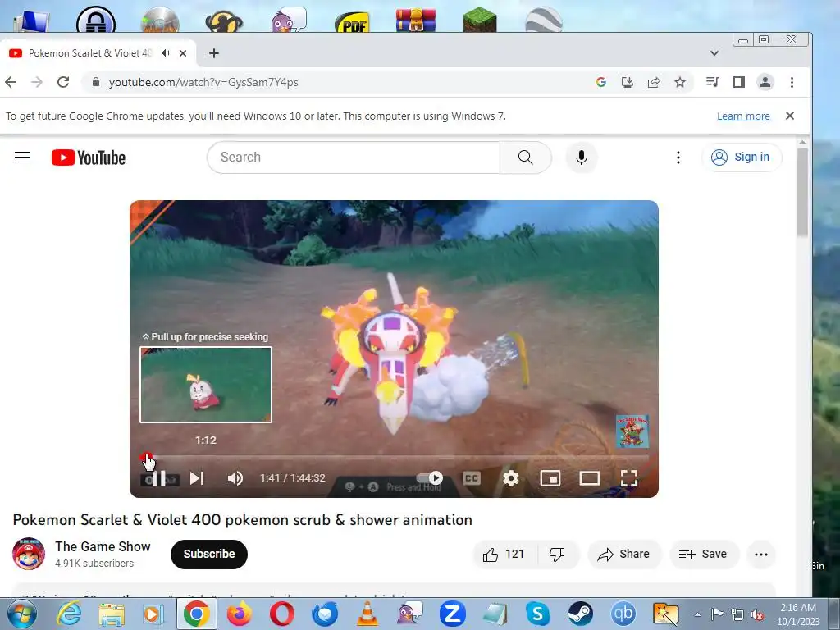This screenshot has width=840, height=630.
Task: Subscribe to The Game Show channel
Action: click(x=209, y=554)
